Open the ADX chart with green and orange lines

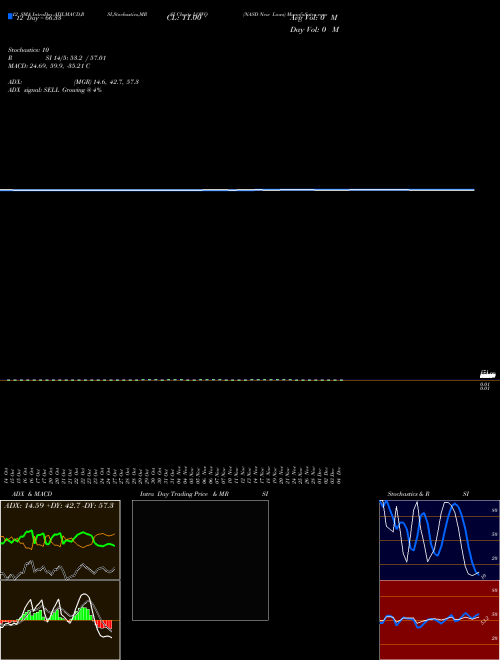60,540
